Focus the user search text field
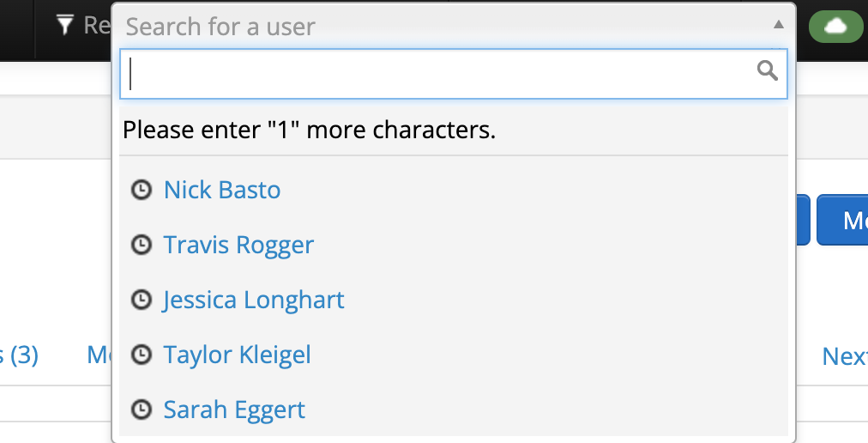 click(x=454, y=74)
